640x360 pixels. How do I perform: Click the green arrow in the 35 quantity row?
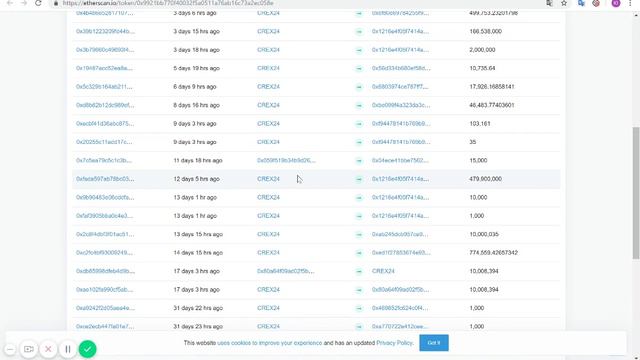tap(359, 142)
